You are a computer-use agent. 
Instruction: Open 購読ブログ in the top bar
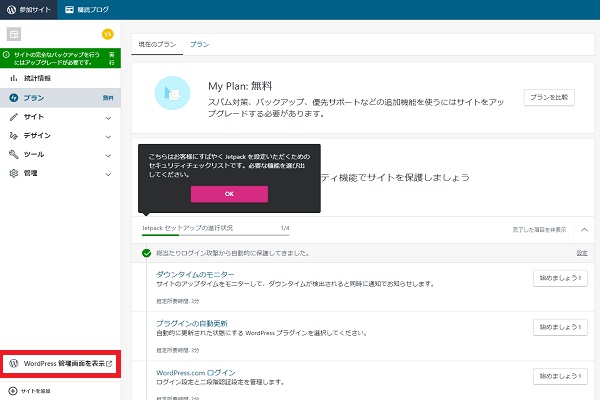[x=86, y=10]
